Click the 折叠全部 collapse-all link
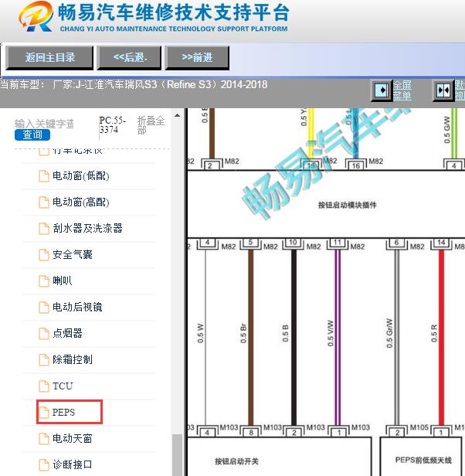This screenshot has height=476, width=465. pyautogui.click(x=151, y=125)
